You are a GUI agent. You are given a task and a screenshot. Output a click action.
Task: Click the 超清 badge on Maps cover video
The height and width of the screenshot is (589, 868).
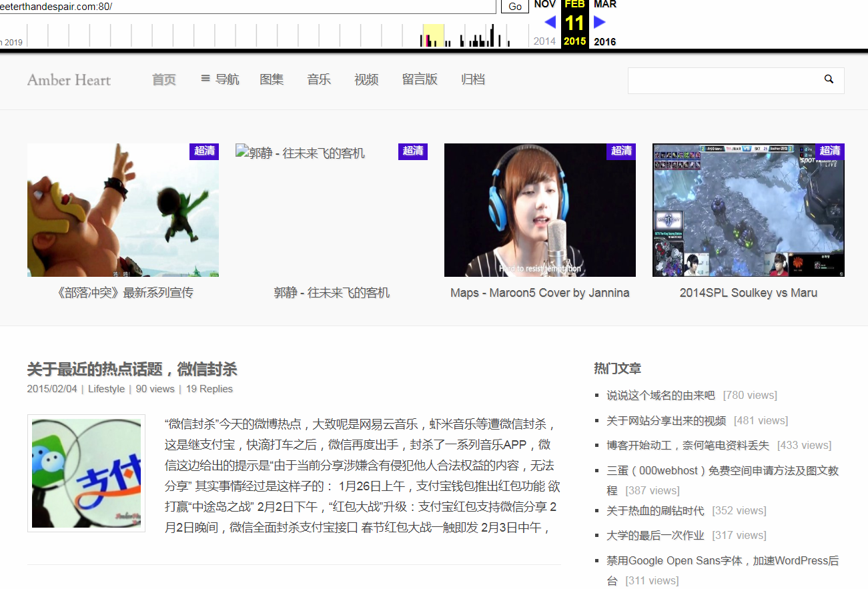coord(621,151)
